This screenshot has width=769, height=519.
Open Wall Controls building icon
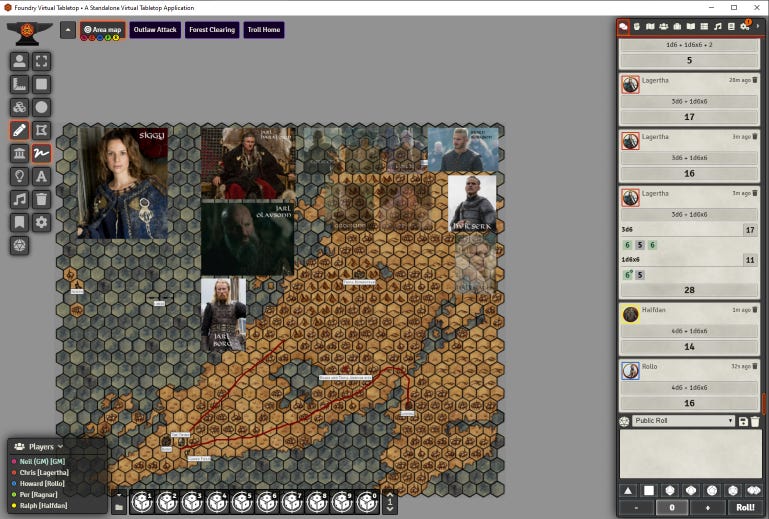pyautogui.click(x=19, y=153)
